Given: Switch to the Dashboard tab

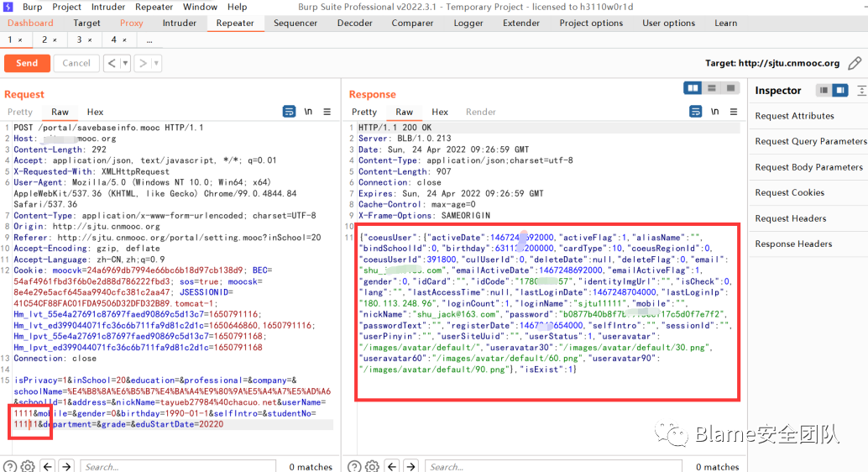Looking at the screenshot, I should pos(30,23).
